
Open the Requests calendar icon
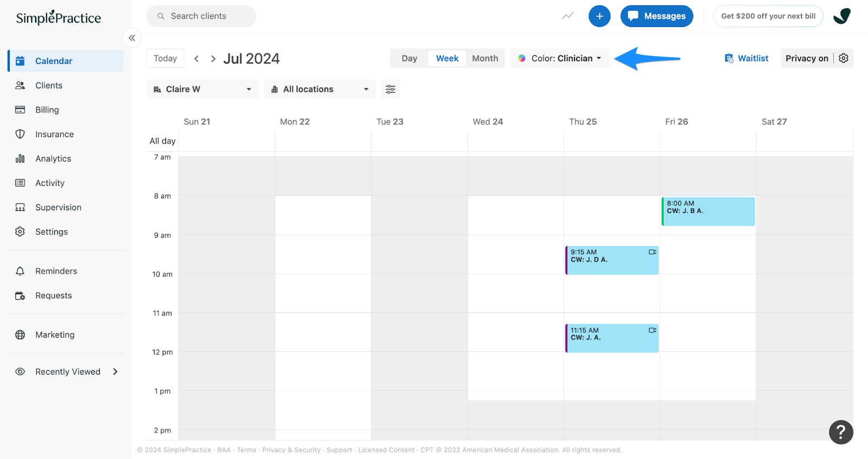pos(20,295)
